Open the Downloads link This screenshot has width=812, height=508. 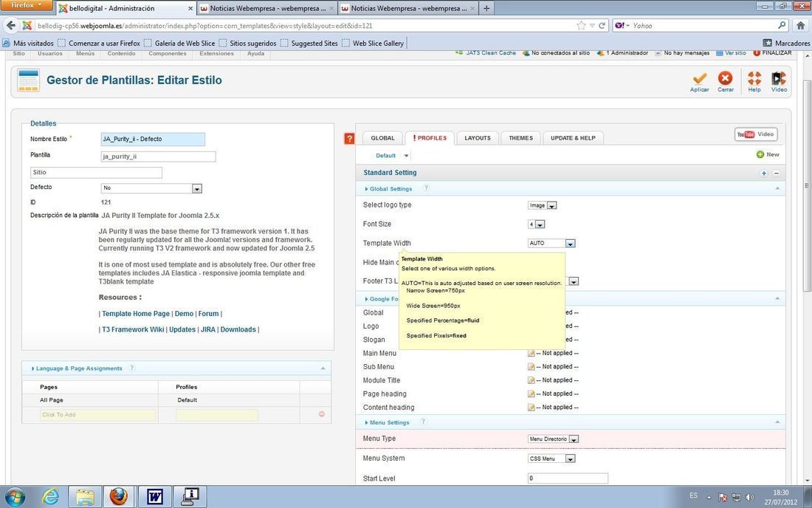point(238,329)
